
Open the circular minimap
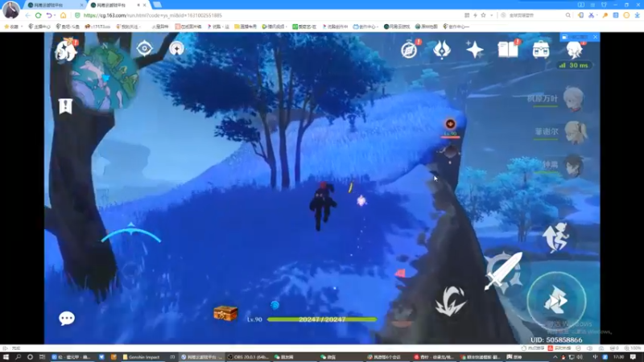(x=105, y=77)
